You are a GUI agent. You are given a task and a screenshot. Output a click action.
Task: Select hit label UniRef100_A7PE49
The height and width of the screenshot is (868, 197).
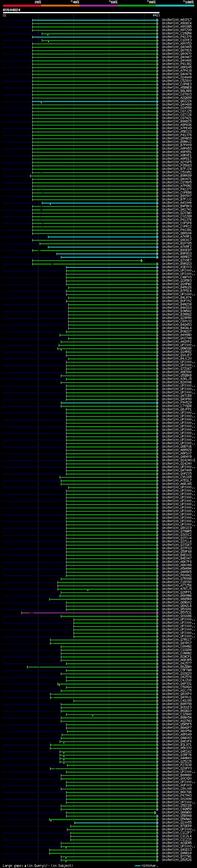pyautogui.click(x=176, y=128)
